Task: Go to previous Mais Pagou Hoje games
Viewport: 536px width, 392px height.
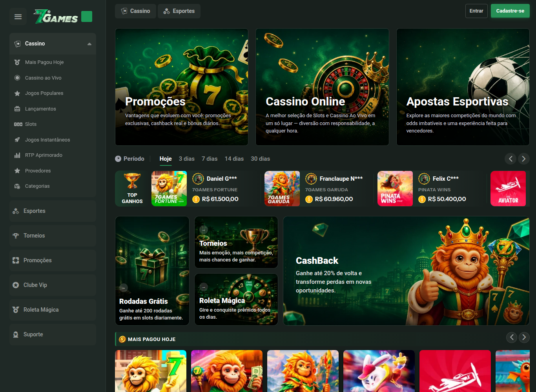Action: pos(511,337)
